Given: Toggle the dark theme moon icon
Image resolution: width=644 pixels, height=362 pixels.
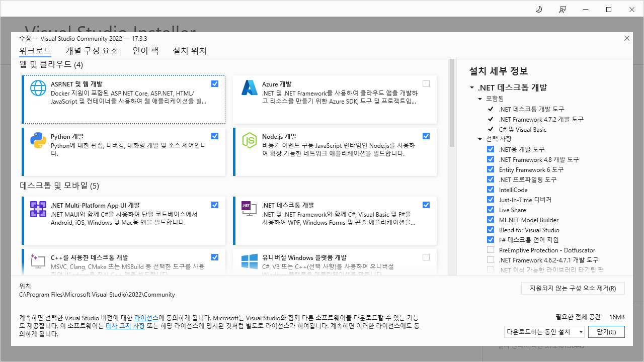Looking at the screenshot, I should (x=539, y=10).
